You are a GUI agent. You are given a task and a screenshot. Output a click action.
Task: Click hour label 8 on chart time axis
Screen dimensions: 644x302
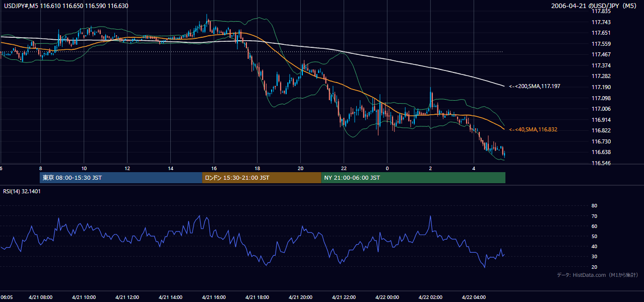coord(40,168)
